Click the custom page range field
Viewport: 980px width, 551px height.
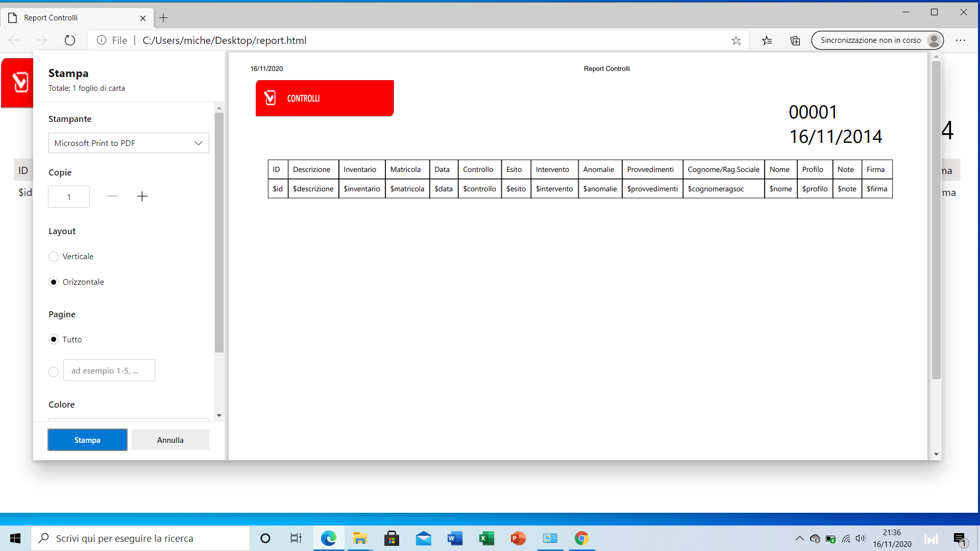tap(109, 370)
